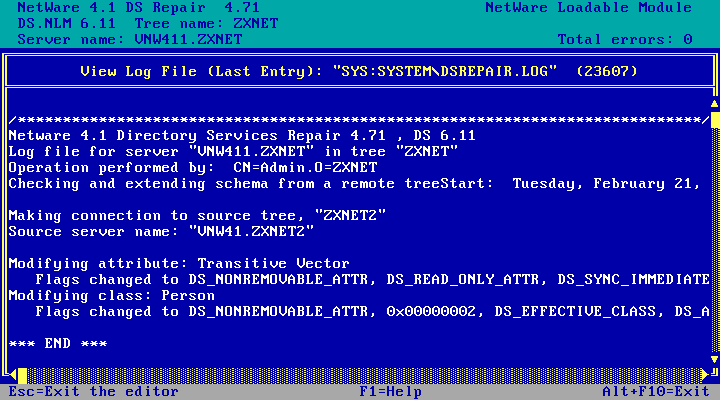This screenshot has height=400, width=720.
Task: Click "Operation performed by: CN=Admin.O=ZXNET" line
Action: coord(193,167)
